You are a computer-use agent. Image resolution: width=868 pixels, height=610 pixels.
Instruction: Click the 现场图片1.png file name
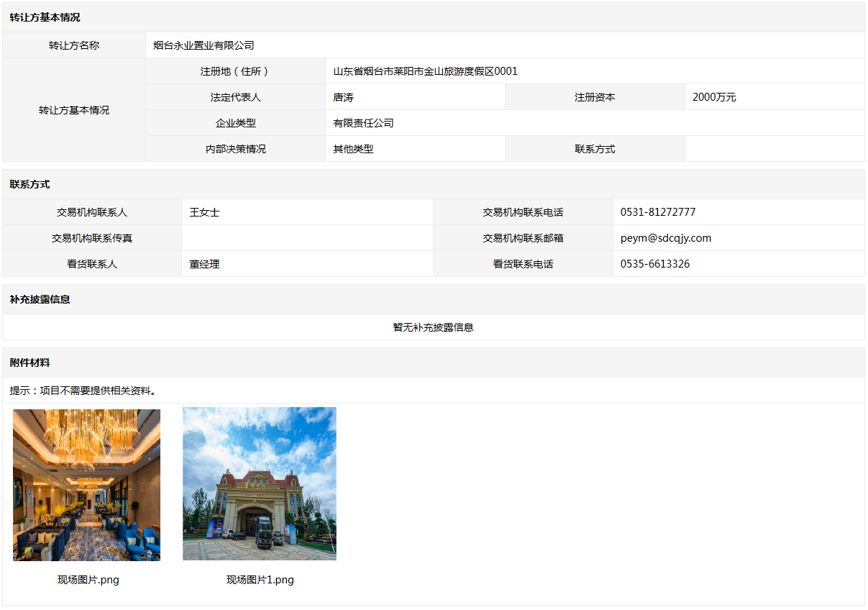pyautogui.click(x=260, y=580)
